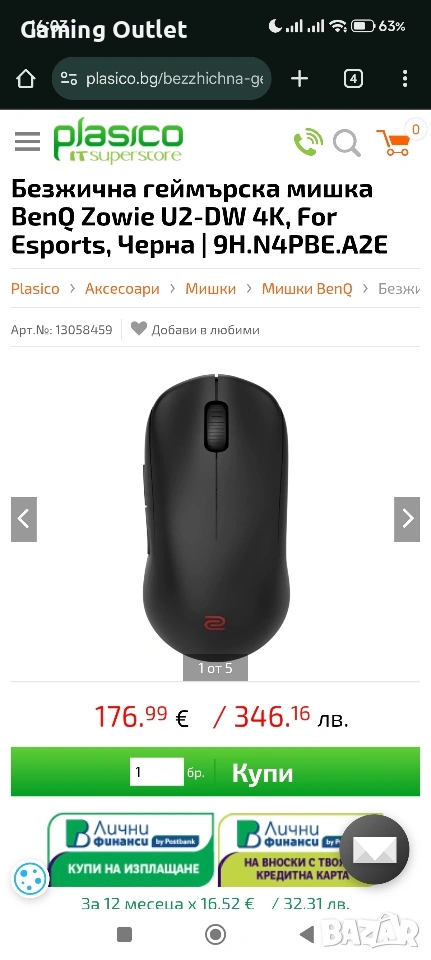Click the green Купи buy button
This screenshot has width=431, height=960.
[262, 773]
